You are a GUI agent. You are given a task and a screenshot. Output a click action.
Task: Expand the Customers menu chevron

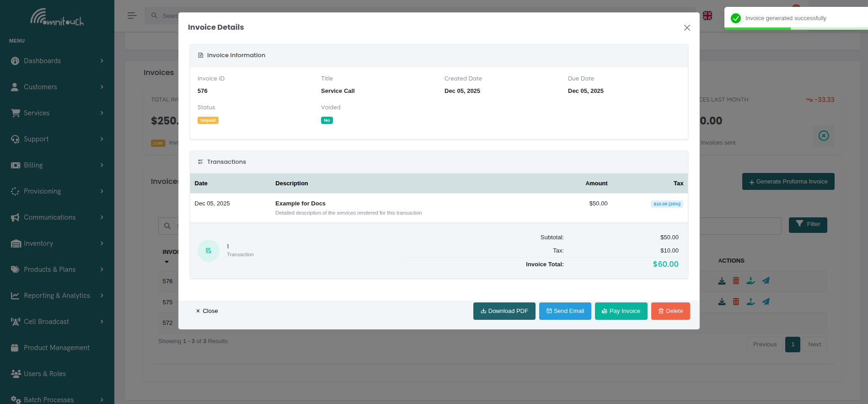(x=102, y=87)
